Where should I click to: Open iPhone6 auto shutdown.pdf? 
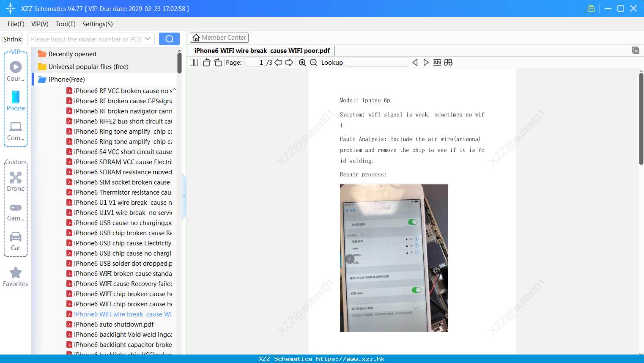click(110, 324)
